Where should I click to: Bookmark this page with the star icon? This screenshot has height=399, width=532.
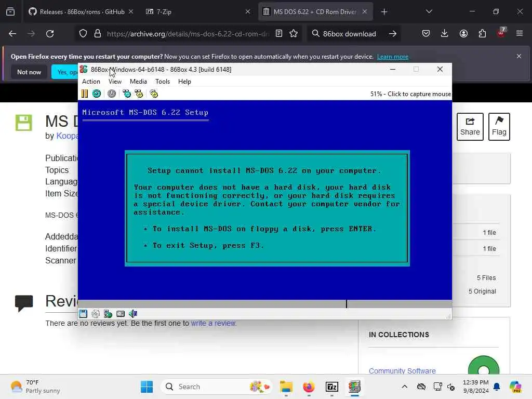coord(294,34)
